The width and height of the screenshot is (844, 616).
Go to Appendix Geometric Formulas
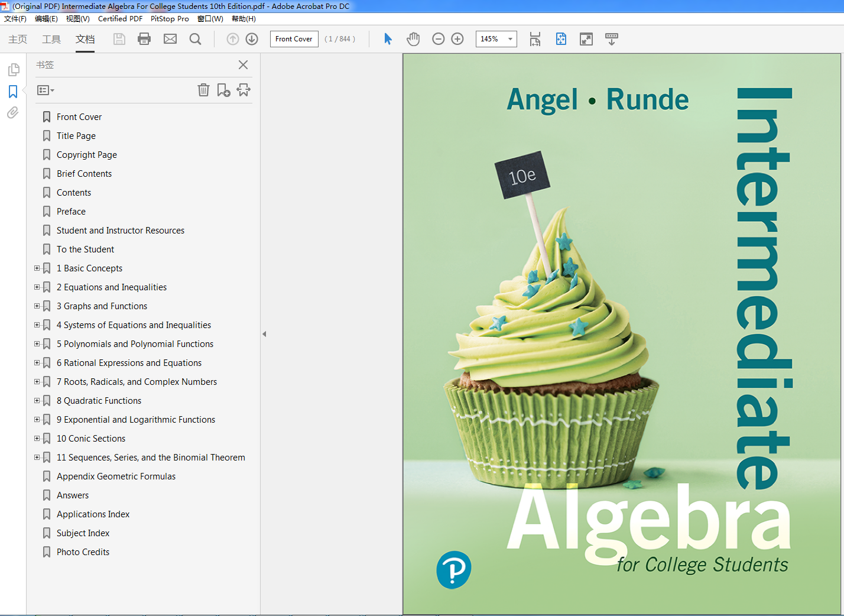pos(116,476)
